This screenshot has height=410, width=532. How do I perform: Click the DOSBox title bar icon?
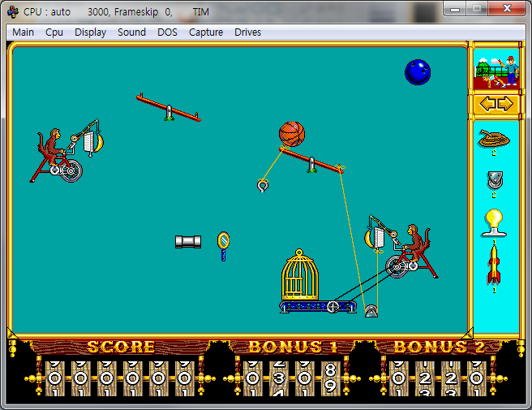click(x=13, y=12)
